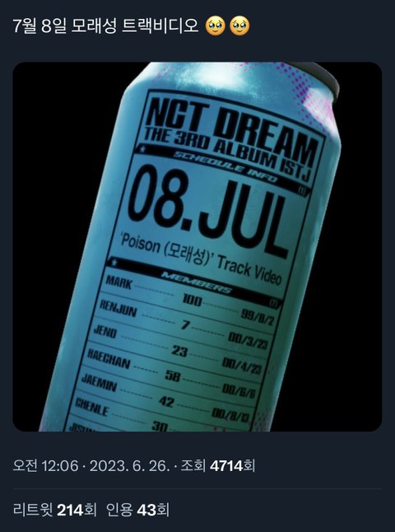Show the 인용 43회 quote tweets
This screenshot has height=532, width=395.
tap(137, 510)
